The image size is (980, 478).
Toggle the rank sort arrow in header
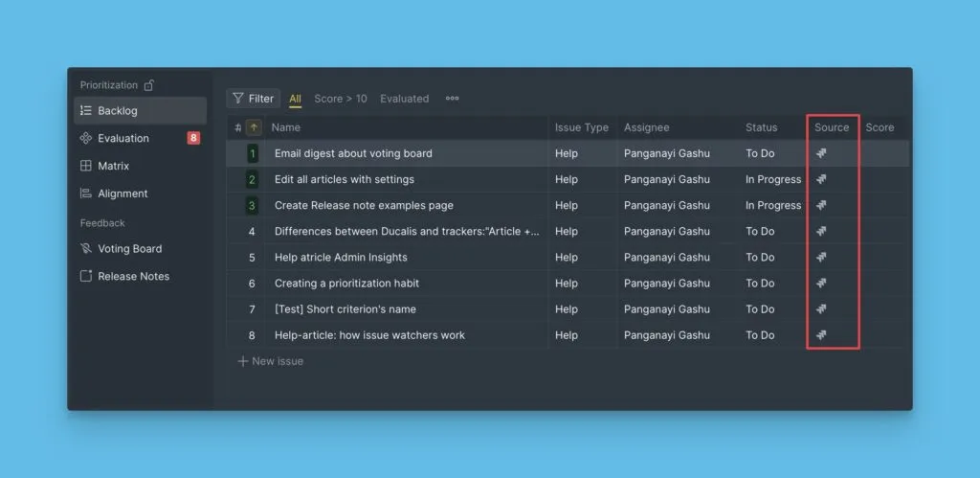(254, 127)
